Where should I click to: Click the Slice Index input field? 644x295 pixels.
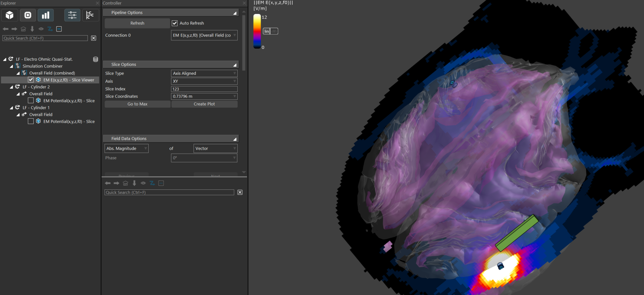pyautogui.click(x=204, y=89)
